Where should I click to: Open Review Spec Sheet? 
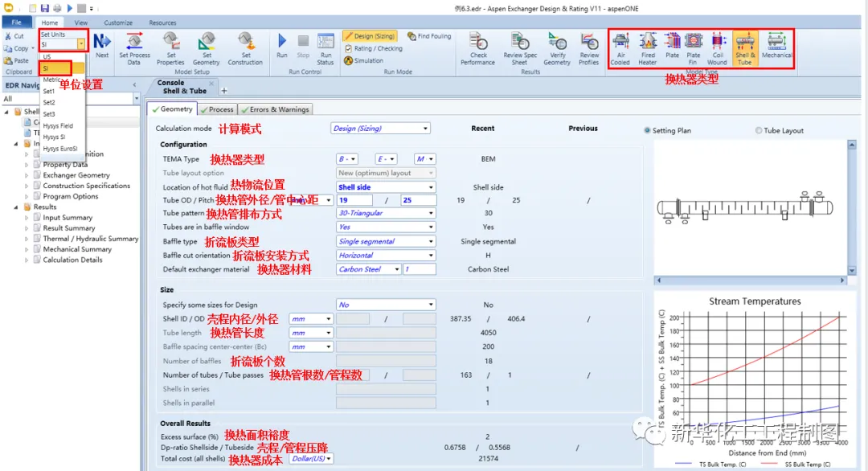tap(520, 49)
